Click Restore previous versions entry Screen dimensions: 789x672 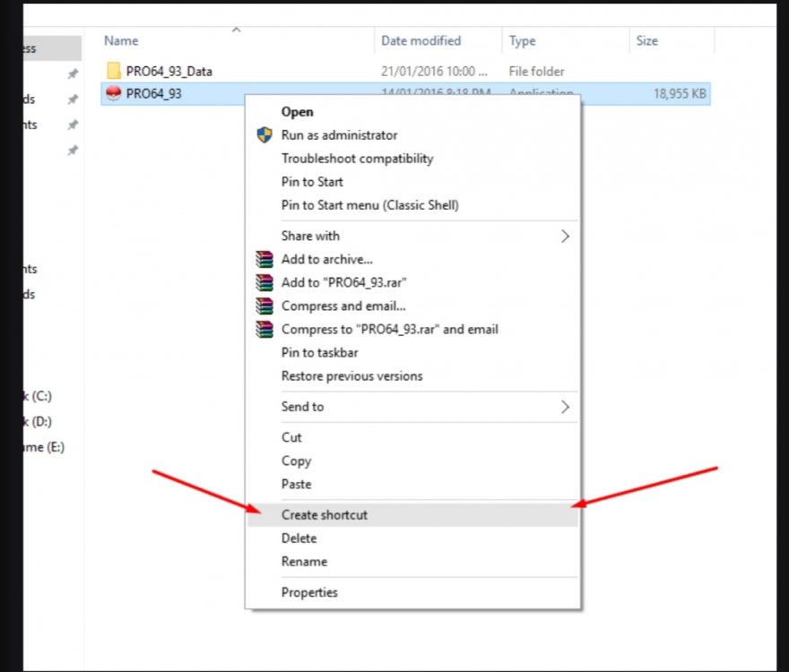pos(351,375)
